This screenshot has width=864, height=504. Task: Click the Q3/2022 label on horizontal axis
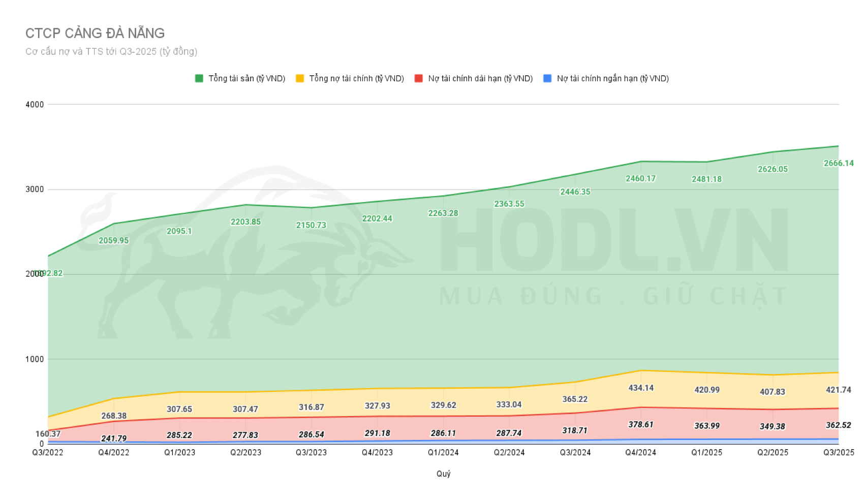click(x=48, y=452)
